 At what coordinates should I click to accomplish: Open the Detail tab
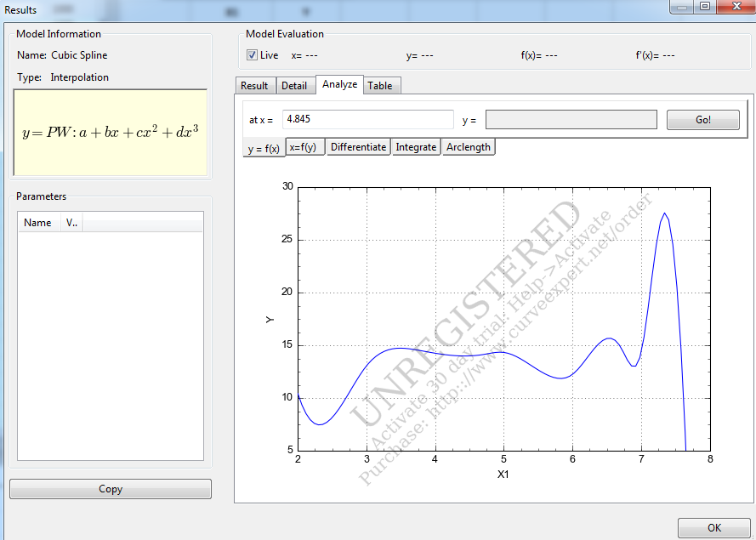tap(294, 86)
